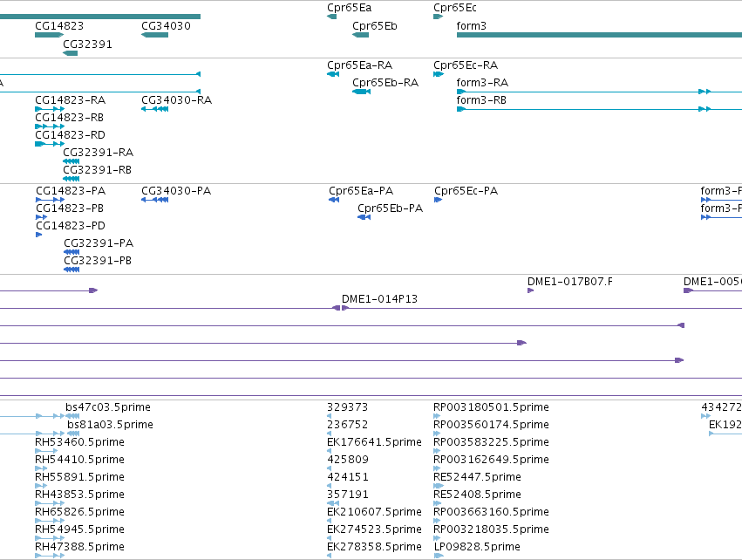The width and height of the screenshot is (742, 560).
Task: Click the CG32391-PA protein label
Action: [x=99, y=243]
